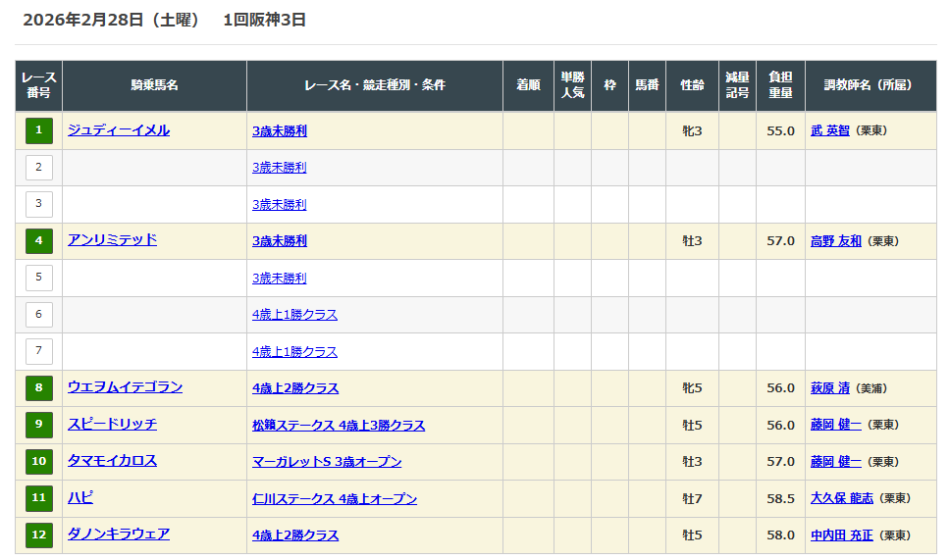This screenshot has height=560, width=950.
Task: Click the 性齢 column header
Action: point(693,85)
